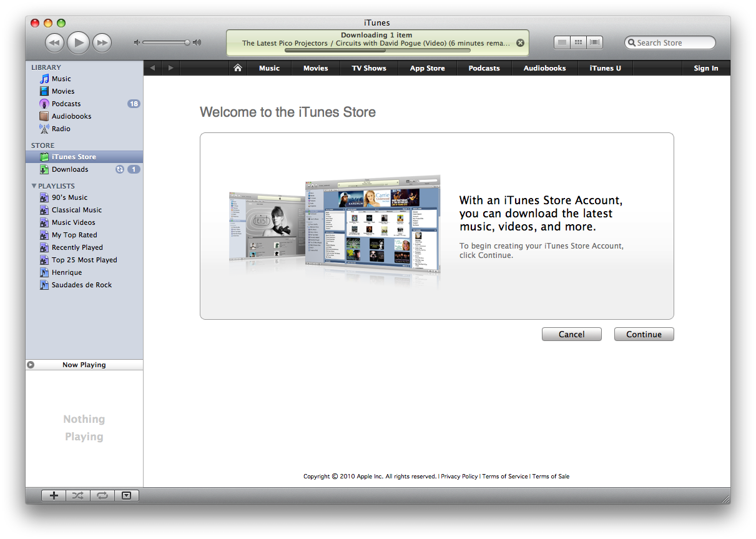Select iTunes Store in the sidebar
Viewport: 756px width, 539px height.
pyautogui.click(x=84, y=157)
